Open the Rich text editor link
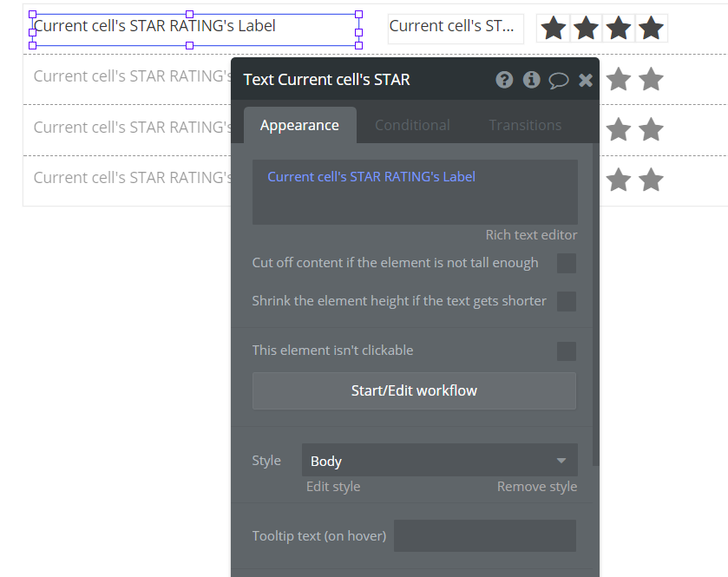 (531, 235)
